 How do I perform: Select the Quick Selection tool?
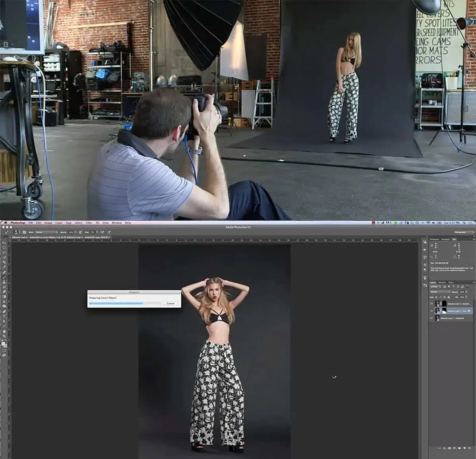click(4, 257)
